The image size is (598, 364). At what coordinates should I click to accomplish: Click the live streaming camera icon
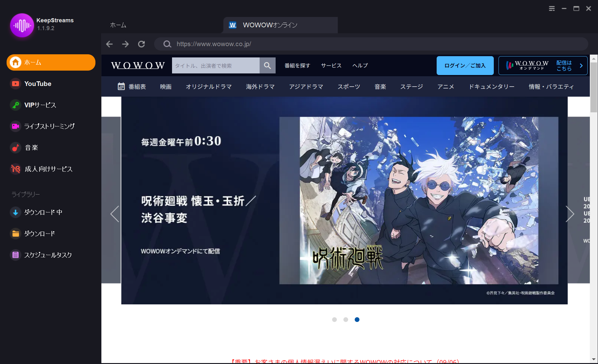pyautogui.click(x=15, y=126)
